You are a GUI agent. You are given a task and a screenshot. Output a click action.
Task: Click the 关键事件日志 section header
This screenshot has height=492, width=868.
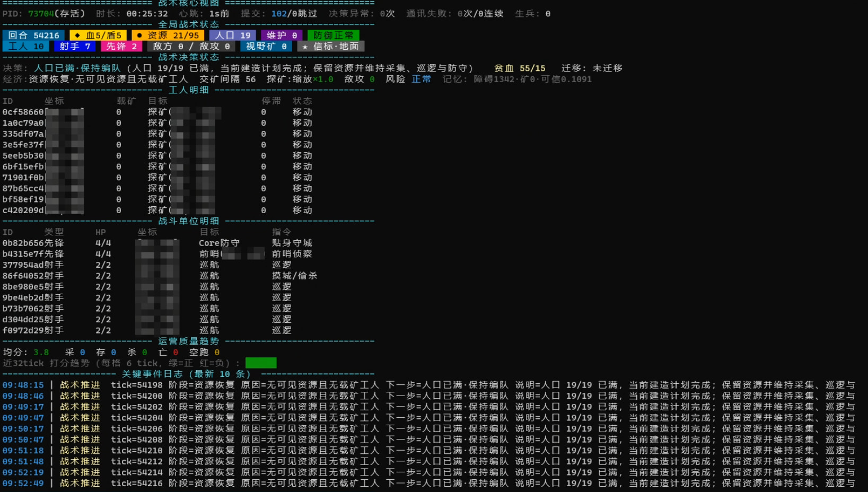(186, 374)
